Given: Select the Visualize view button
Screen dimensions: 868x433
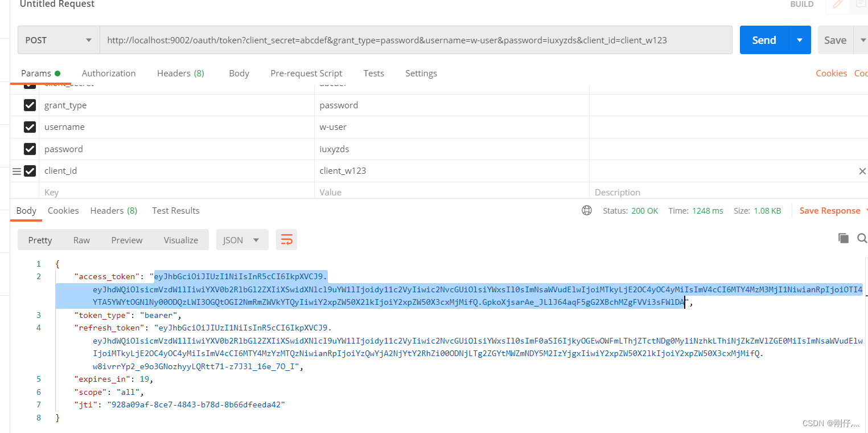Looking at the screenshot, I should point(181,240).
